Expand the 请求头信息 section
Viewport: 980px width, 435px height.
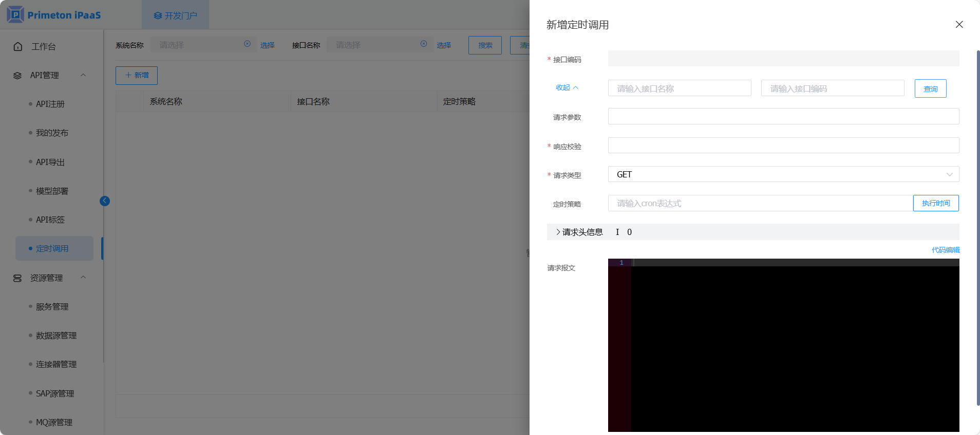(x=558, y=232)
